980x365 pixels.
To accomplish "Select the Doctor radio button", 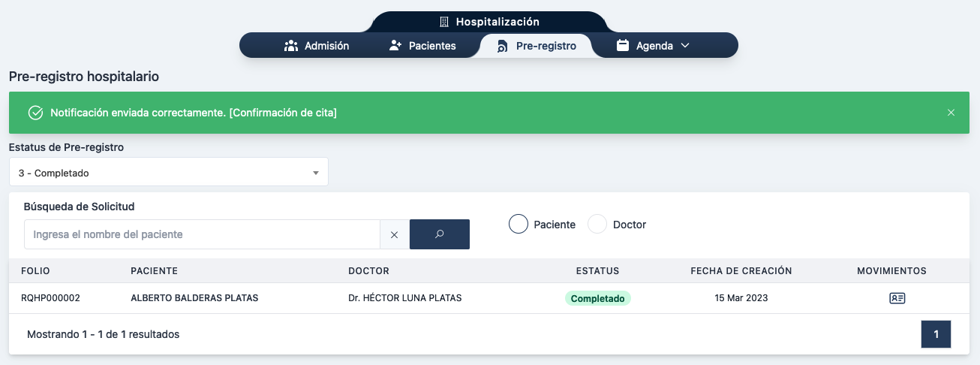I will pos(597,225).
